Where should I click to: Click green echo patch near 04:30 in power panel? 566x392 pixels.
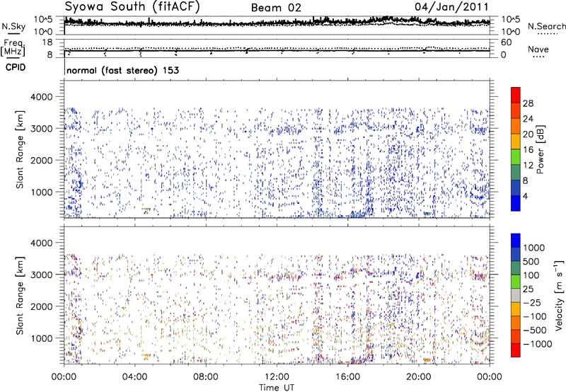146,209
